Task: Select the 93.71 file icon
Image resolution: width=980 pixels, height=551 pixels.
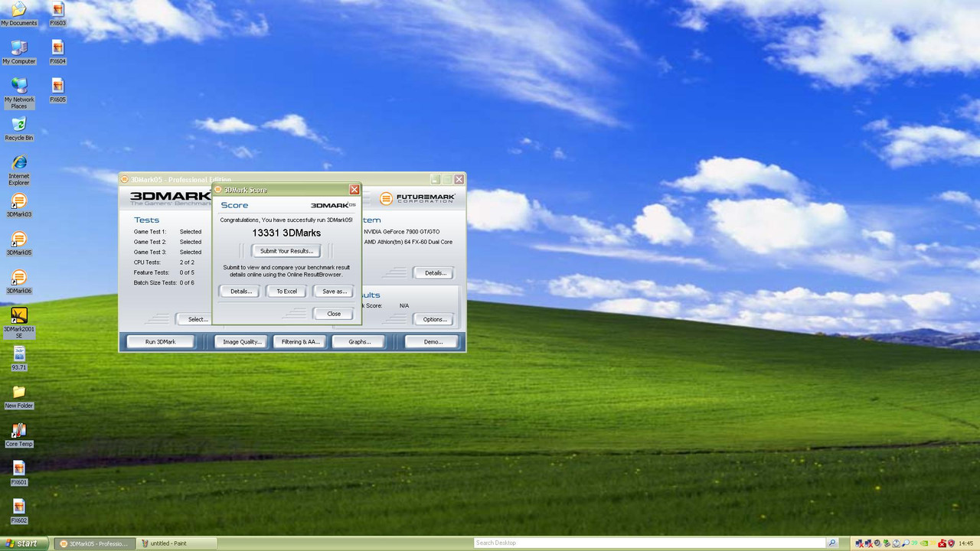Action: (x=18, y=357)
